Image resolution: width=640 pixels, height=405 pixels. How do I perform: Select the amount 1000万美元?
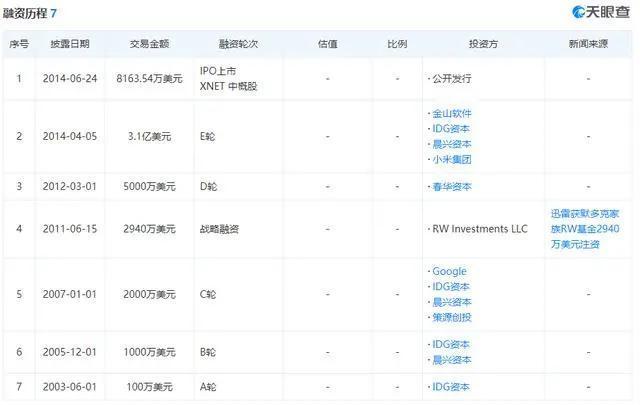pos(149,352)
